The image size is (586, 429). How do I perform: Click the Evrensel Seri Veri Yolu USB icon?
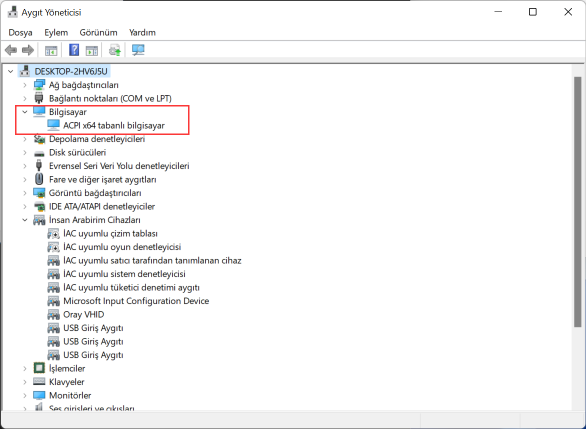click(x=38, y=166)
